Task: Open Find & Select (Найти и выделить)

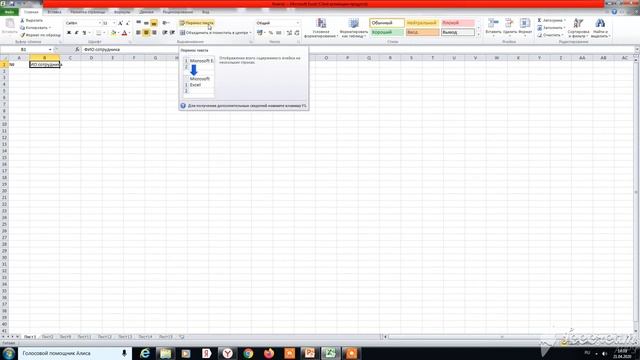Action: [x=600, y=28]
